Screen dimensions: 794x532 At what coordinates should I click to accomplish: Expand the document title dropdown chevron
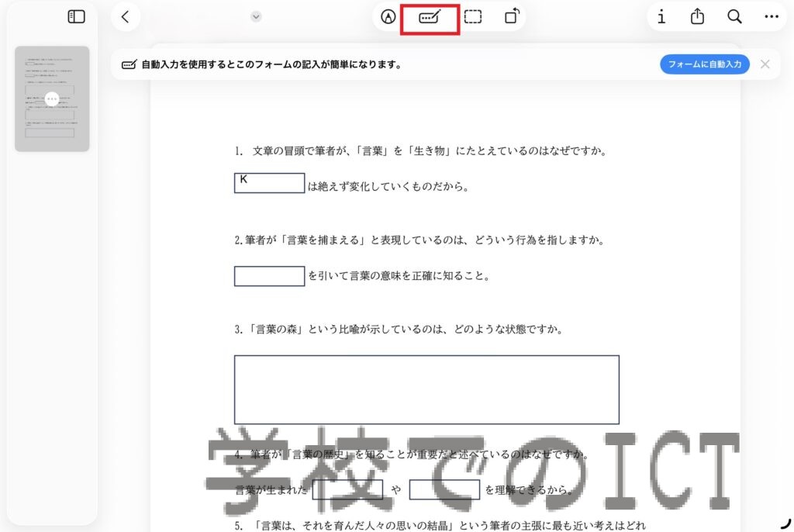pyautogui.click(x=257, y=16)
